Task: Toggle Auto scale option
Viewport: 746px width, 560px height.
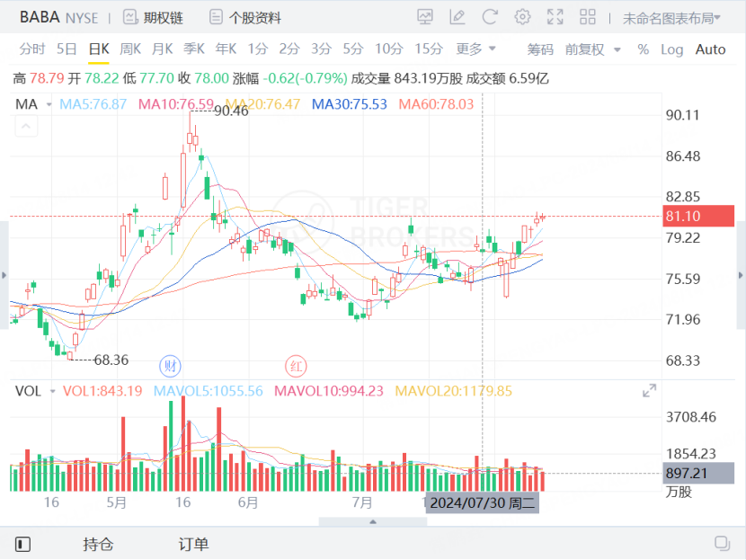Action: click(710, 49)
